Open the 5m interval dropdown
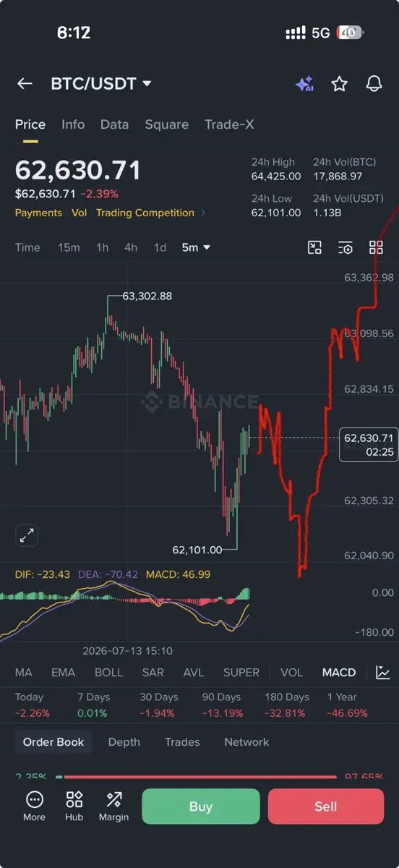399x868 pixels. point(196,247)
